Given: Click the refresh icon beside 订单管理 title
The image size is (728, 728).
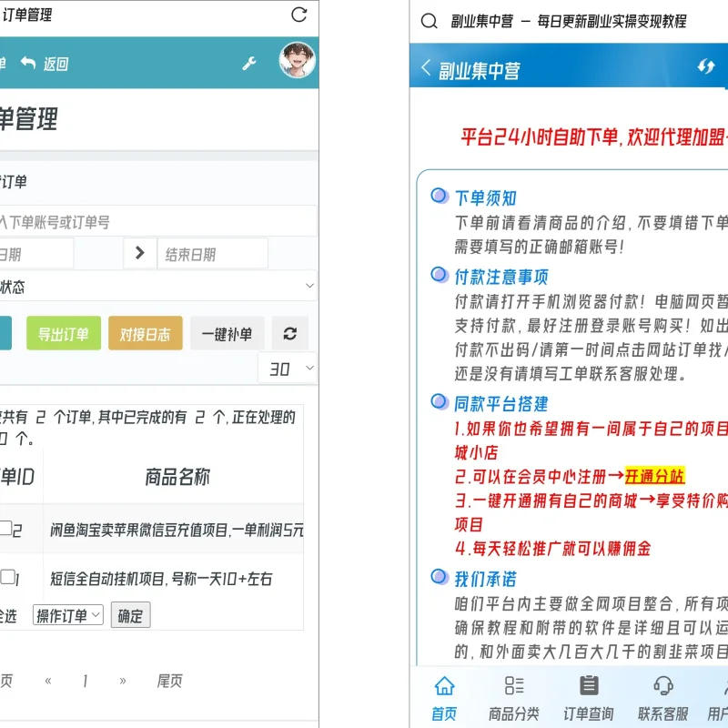Looking at the screenshot, I should point(299,15).
